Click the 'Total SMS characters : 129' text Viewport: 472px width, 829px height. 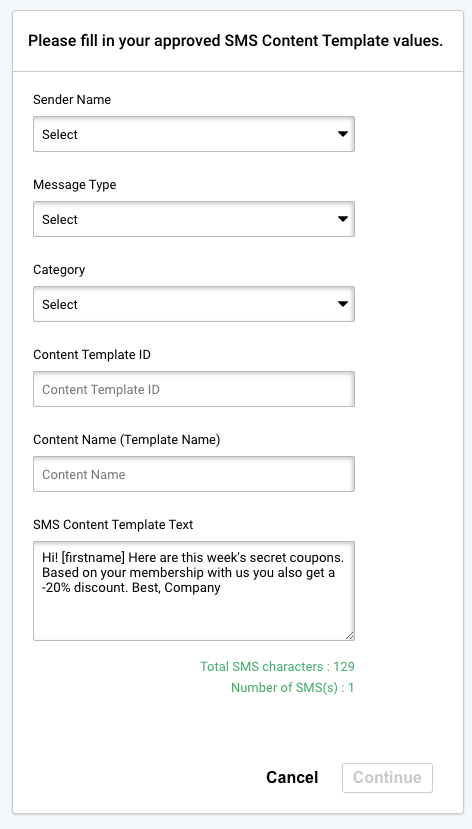tap(277, 667)
